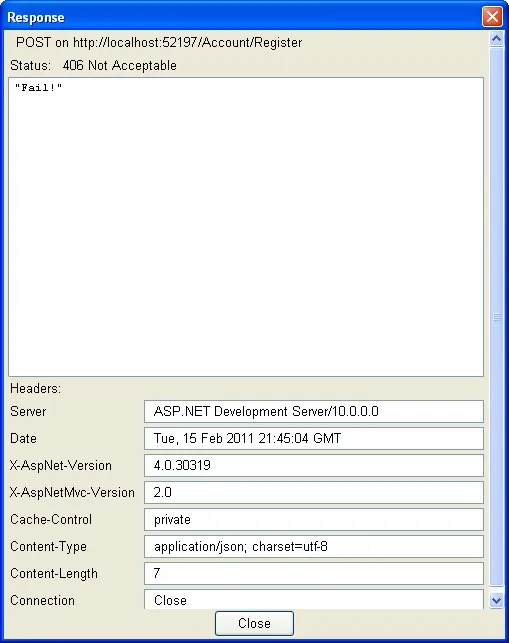Click the Close button at bottom

[x=254, y=623]
